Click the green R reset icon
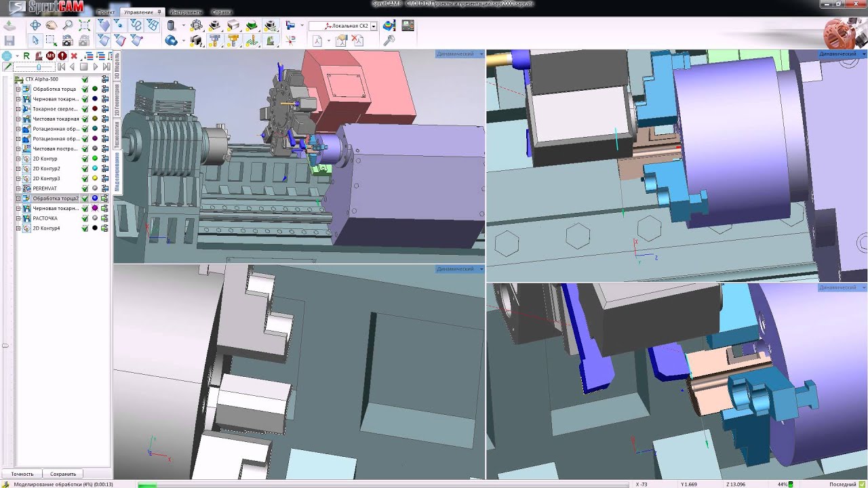Viewport: 868px width, 488px height. [26, 56]
